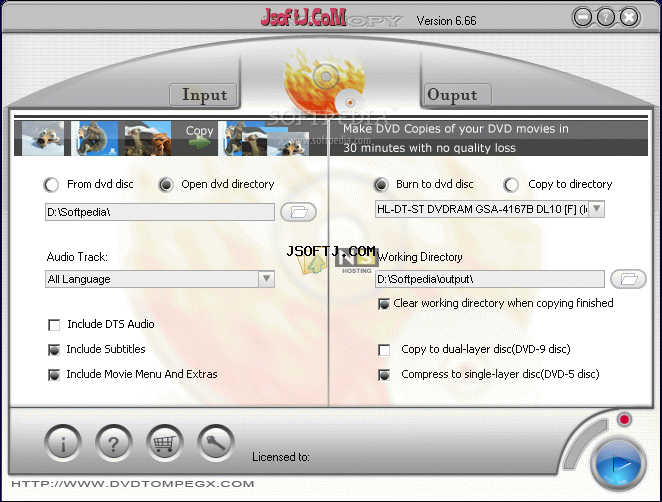Image resolution: width=662 pixels, height=502 pixels.
Task: Close the DVD copy application
Action: coord(629,18)
